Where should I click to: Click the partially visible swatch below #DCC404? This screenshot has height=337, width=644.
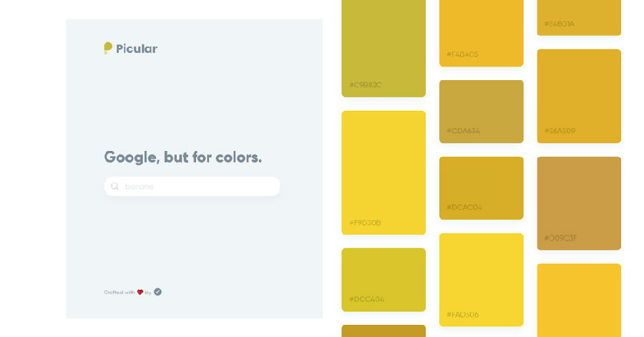(384, 331)
